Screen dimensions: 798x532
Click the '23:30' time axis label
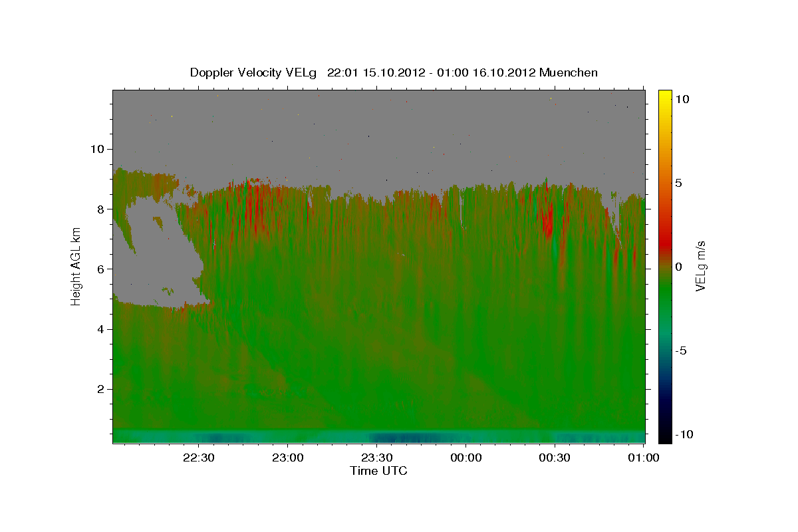(x=376, y=458)
